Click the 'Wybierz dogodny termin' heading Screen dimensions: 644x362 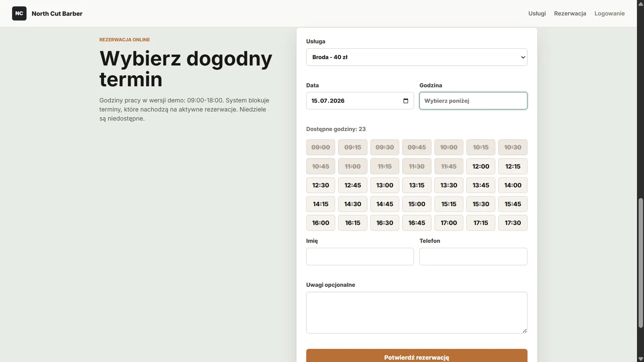tap(186, 69)
